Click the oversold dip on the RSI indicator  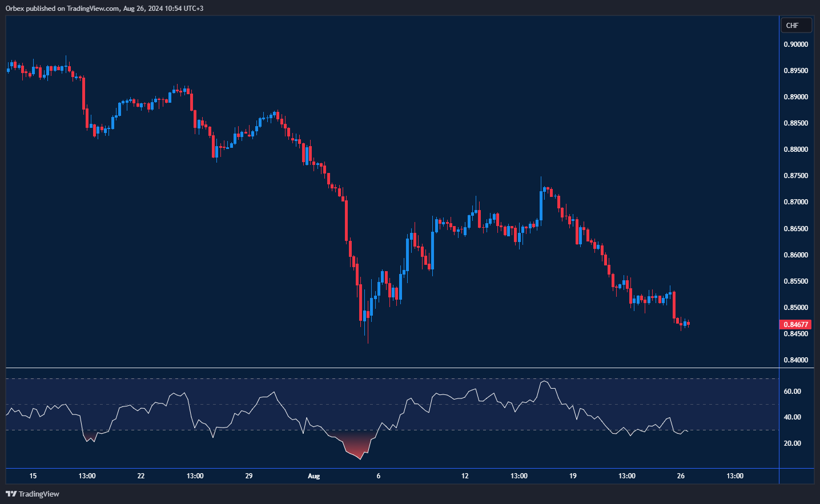[x=357, y=454]
